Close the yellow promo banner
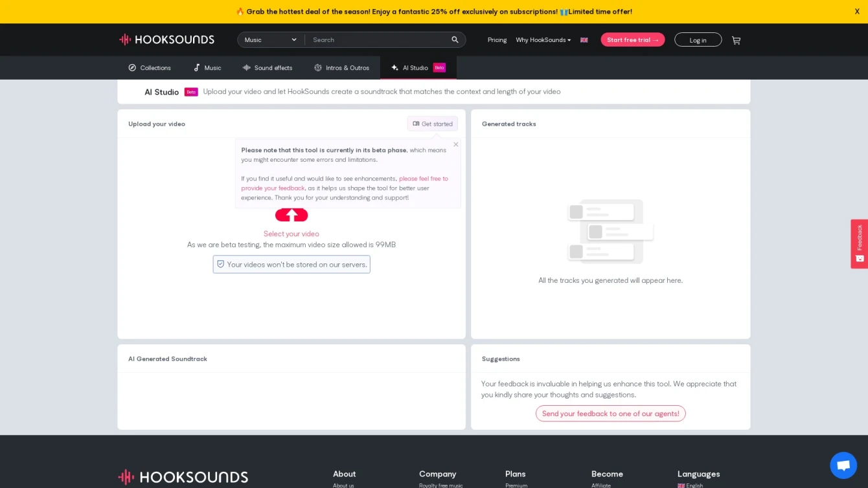This screenshot has width=868, height=488. pyautogui.click(x=857, y=11)
